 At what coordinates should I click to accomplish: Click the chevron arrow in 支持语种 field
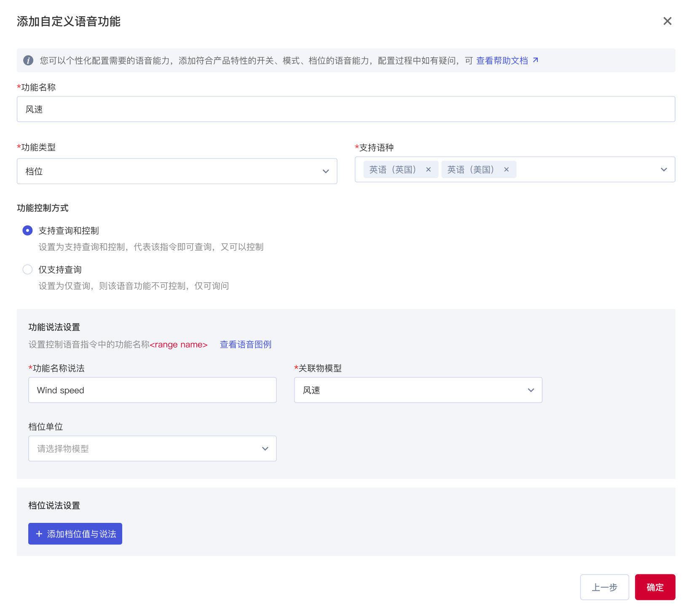664,169
